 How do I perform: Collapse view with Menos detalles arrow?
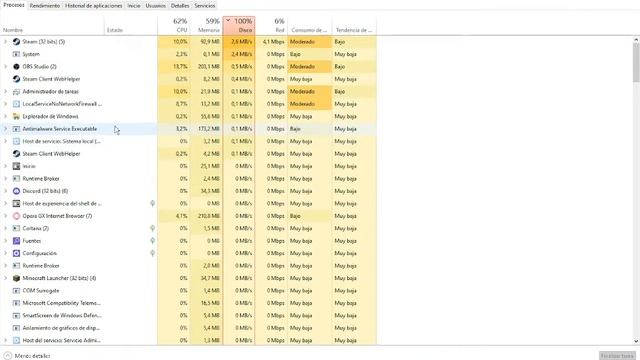click(x=7, y=356)
